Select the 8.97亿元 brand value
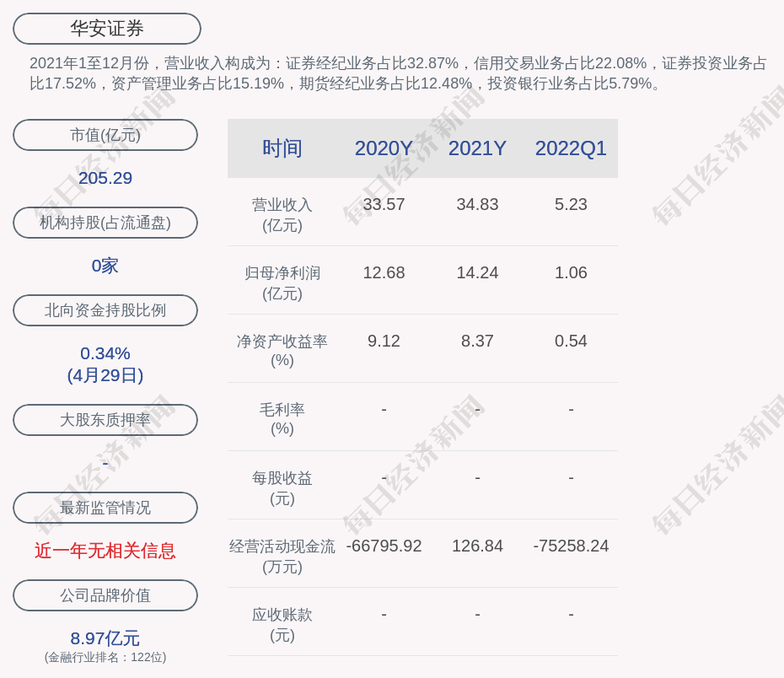 pos(105,638)
